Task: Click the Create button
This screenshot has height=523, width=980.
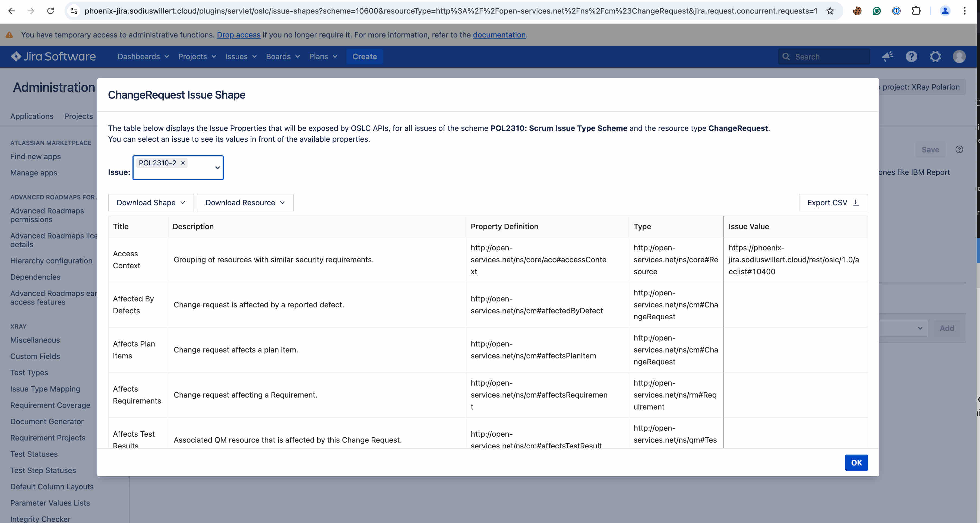Action: 365,57
